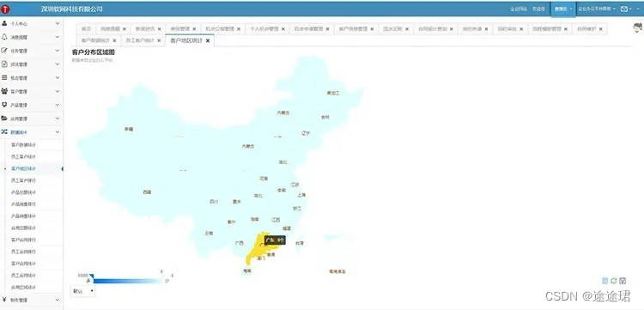644x310 pixels.
Task: Click the bell icon beside 消息提醒
Action: pos(4,37)
